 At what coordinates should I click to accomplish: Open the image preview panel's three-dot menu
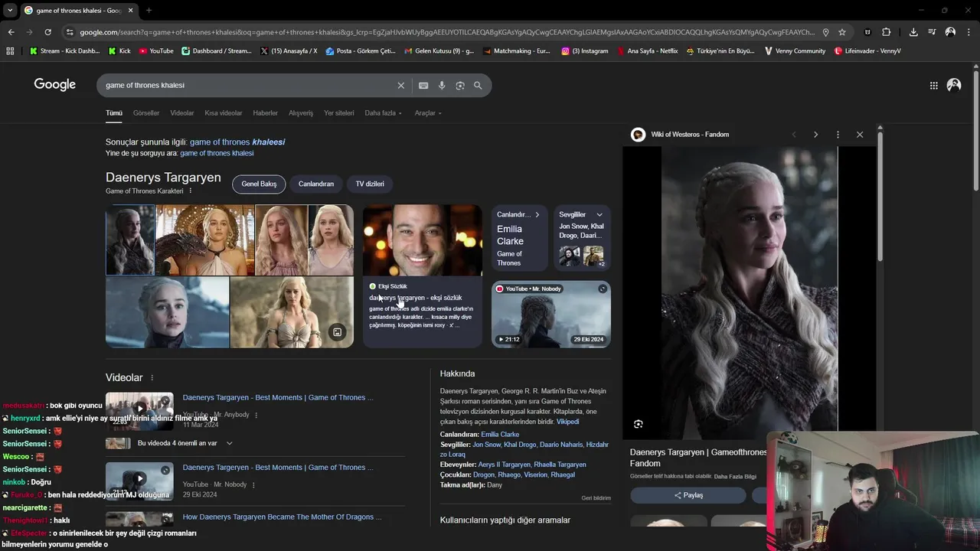[838, 135]
